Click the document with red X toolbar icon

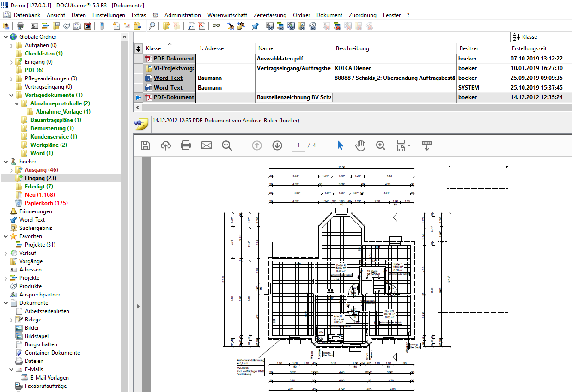201,26
